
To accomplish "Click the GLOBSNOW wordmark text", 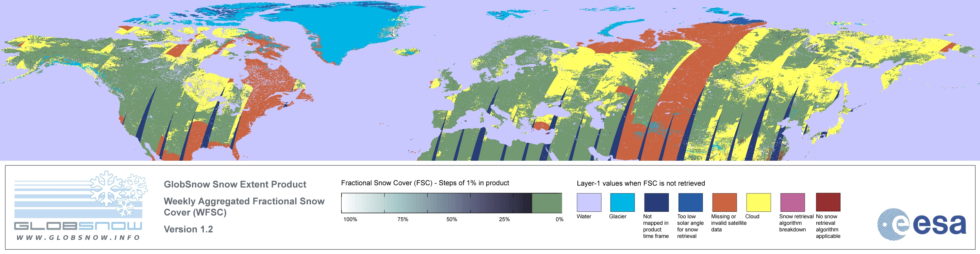I will coord(78,226).
